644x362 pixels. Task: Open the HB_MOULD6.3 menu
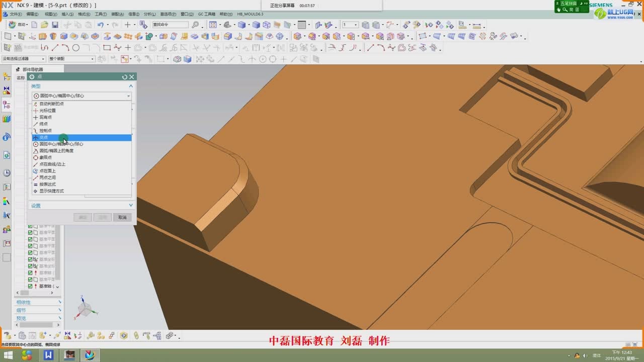click(x=250, y=14)
